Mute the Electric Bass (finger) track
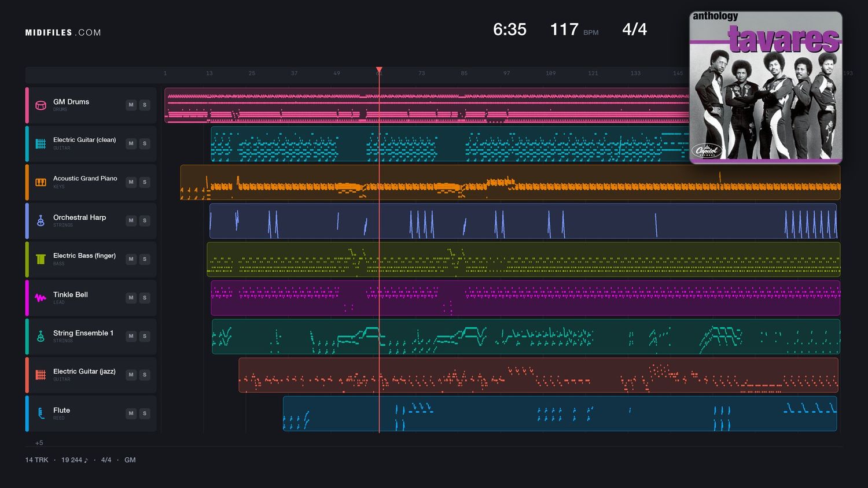The width and height of the screenshot is (868, 488). [131, 259]
